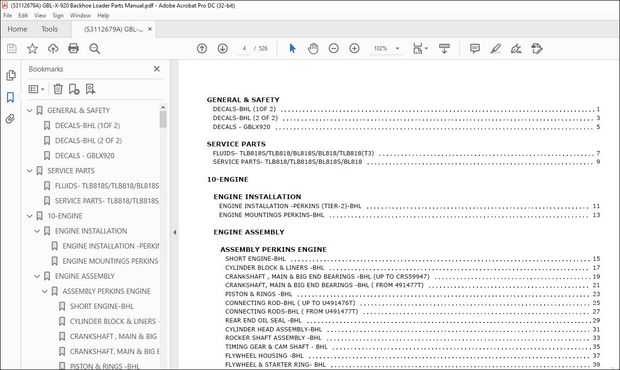Screen dimensions: 620x370
Task: Upload file to cloud icon
Action: click(x=53, y=49)
